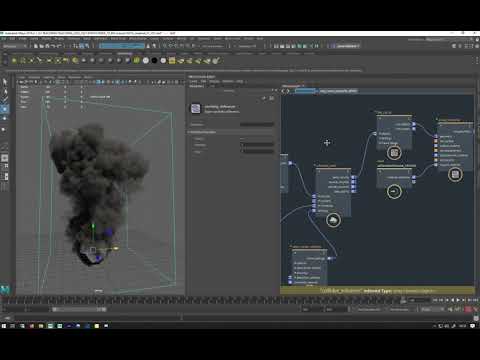Click the current frame field beside playback controls
The height and width of the screenshot is (360, 480).
(x=419, y=300)
